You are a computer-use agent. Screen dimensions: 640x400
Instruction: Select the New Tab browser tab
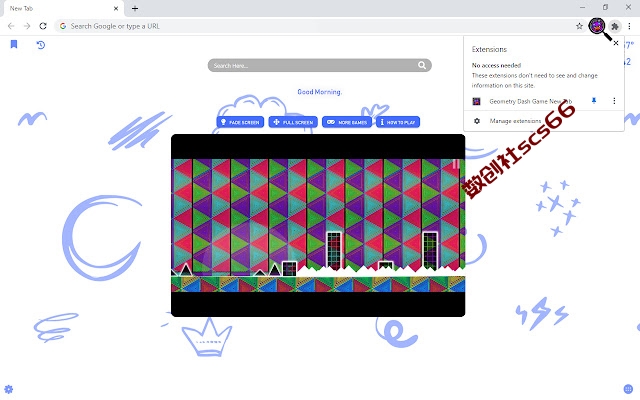pos(63,9)
